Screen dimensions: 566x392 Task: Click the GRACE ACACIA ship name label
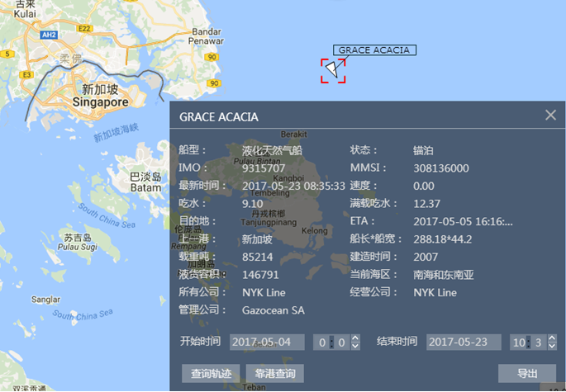click(x=374, y=50)
